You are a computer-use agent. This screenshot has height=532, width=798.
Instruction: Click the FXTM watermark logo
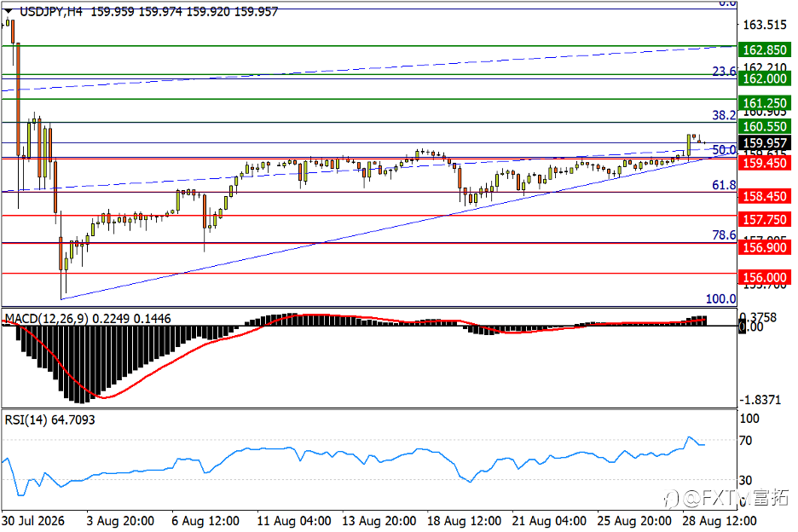coord(726,497)
